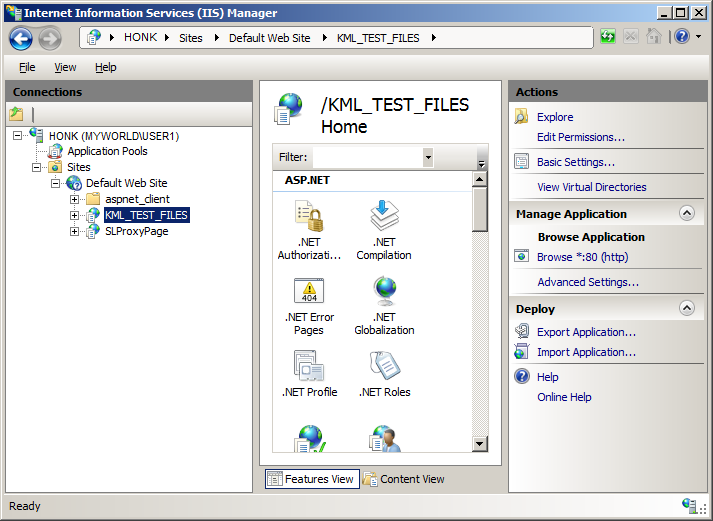Expand the KML_TEST_FILES node
Viewport: 713px width, 521px height.
pyautogui.click(x=75, y=215)
